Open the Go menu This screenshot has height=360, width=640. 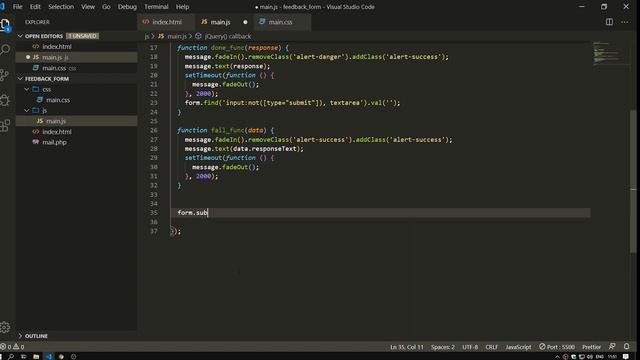point(106,7)
